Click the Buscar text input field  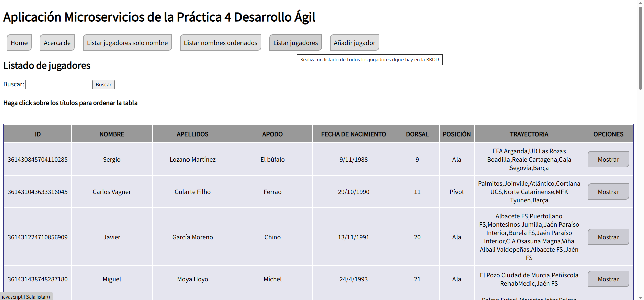58,84
